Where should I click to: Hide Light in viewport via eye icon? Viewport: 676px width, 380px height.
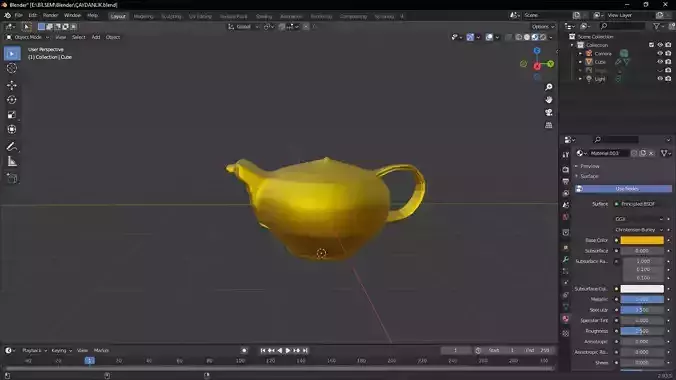[x=660, y=79]
